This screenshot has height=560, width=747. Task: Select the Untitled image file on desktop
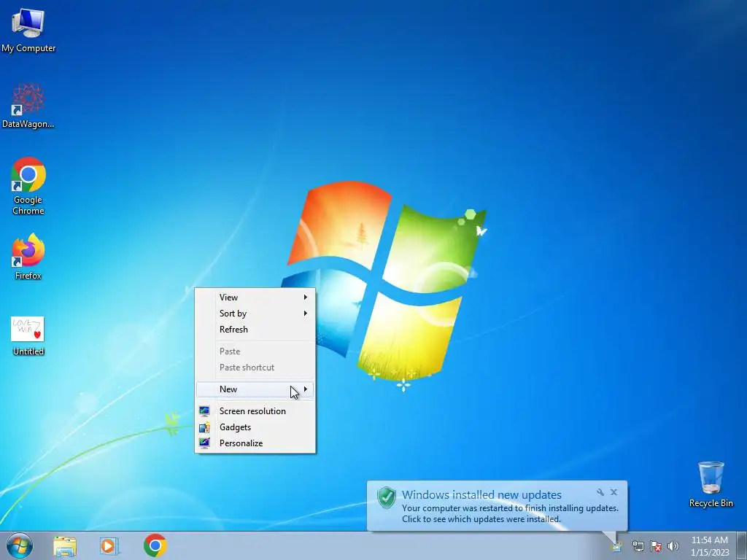(28, 335)
